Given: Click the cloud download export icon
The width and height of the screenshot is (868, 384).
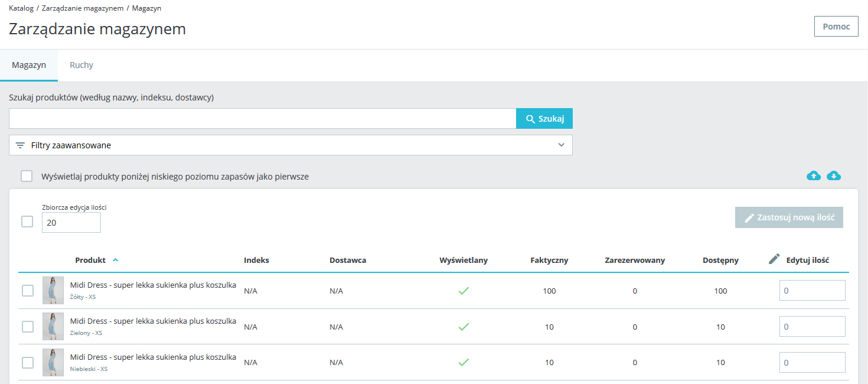Looking at the screenshot, I should pyautogui.click(x=834, y=175).
